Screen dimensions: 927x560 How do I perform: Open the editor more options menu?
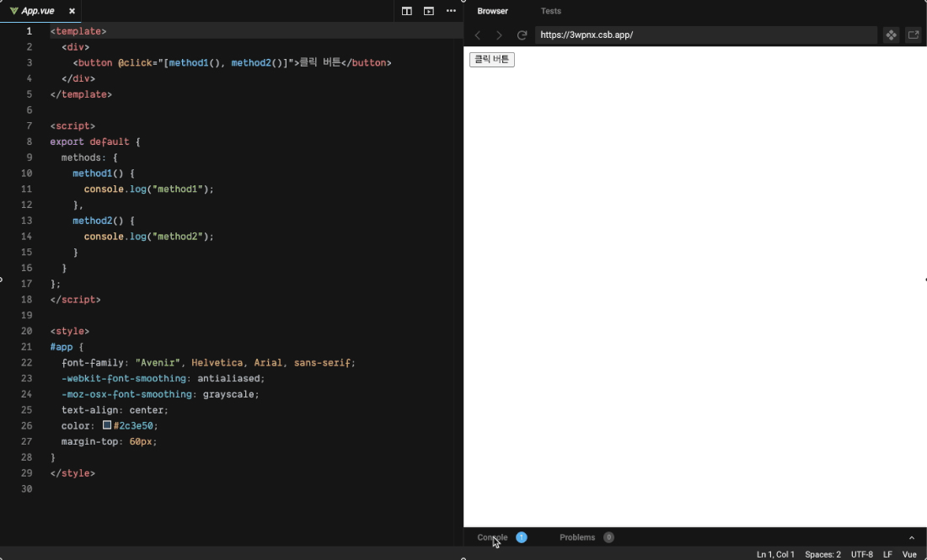(x=451, y=11)
